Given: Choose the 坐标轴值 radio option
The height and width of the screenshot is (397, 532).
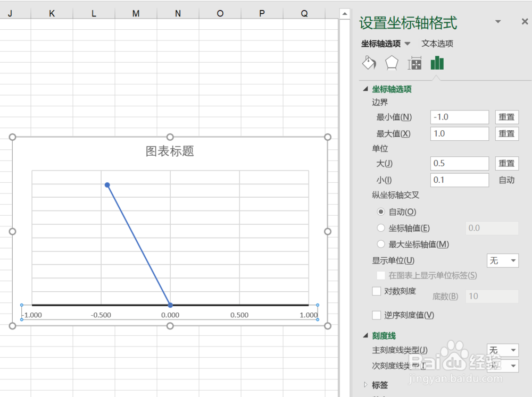Looking at the screenshot, I should pos(381,228).
